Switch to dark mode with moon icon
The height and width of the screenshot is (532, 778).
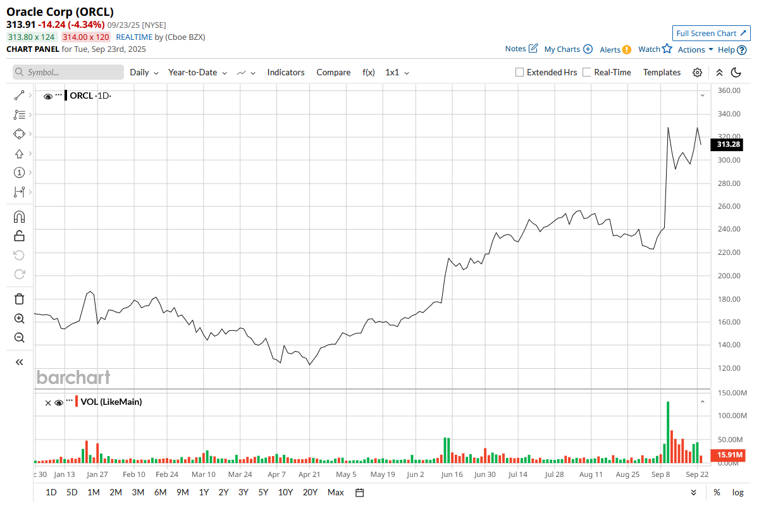(736, 72)
